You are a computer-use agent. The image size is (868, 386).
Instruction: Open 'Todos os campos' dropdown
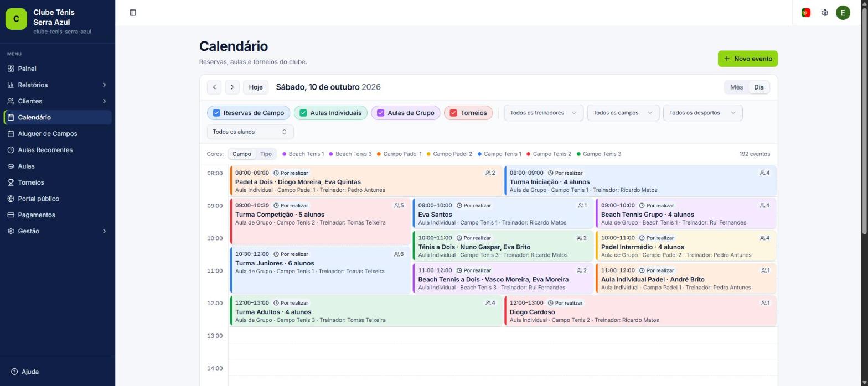point(623,113)
